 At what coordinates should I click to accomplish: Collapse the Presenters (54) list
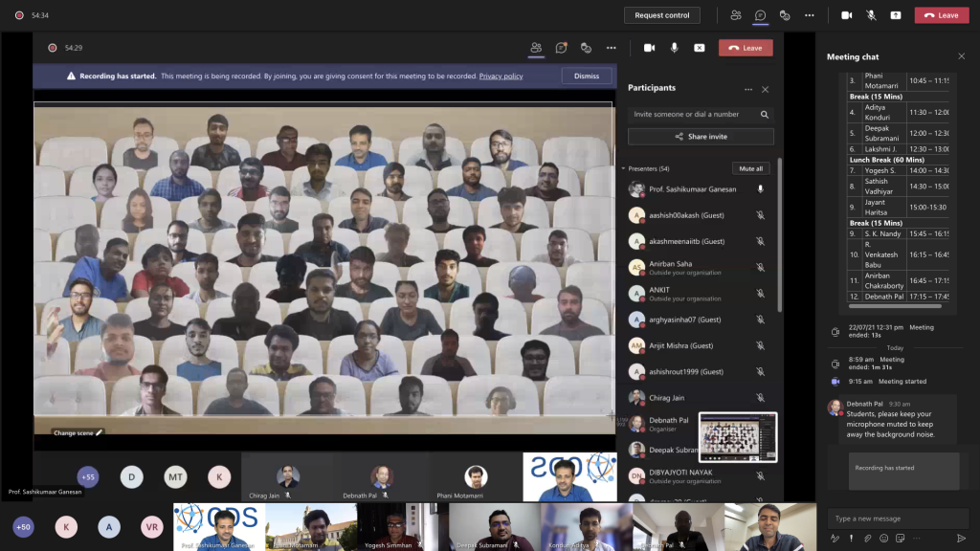click(624, 168)
